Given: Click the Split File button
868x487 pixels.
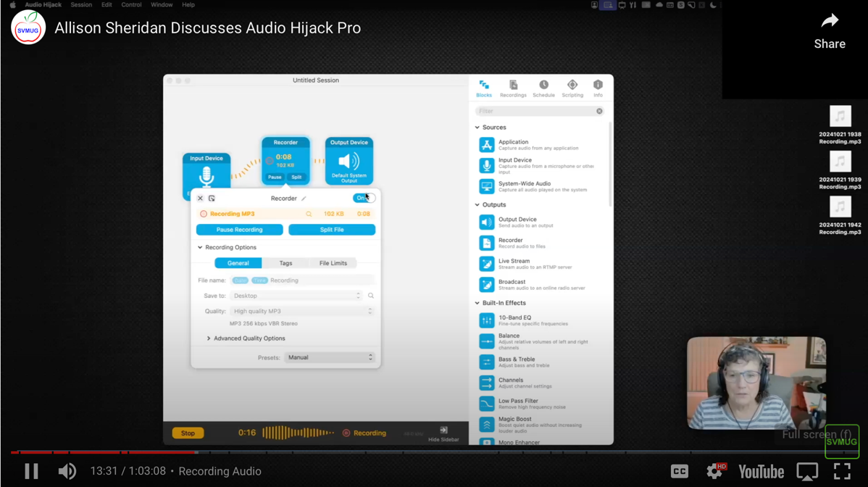Looking at the screenshot, I should tap(332, 230).
